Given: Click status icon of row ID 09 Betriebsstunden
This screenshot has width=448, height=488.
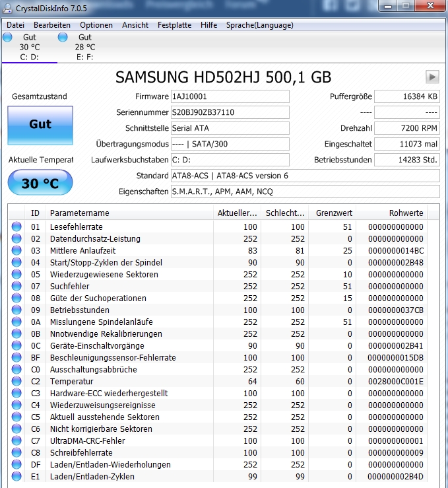Looking at the screenshot, I should pyautogui.click(x=16, y=310).
